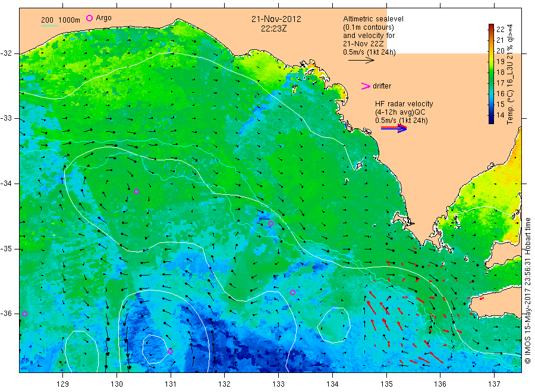The image size is (535, 392).
Task: Click the 'Altimetric sealevel' legend text
Action: [x=373, y=19]
